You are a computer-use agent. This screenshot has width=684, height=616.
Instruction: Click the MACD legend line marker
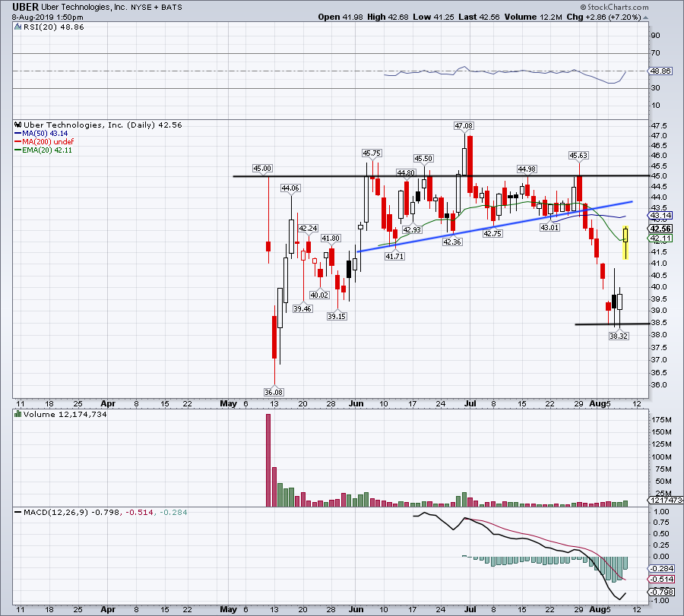point(17,512)
